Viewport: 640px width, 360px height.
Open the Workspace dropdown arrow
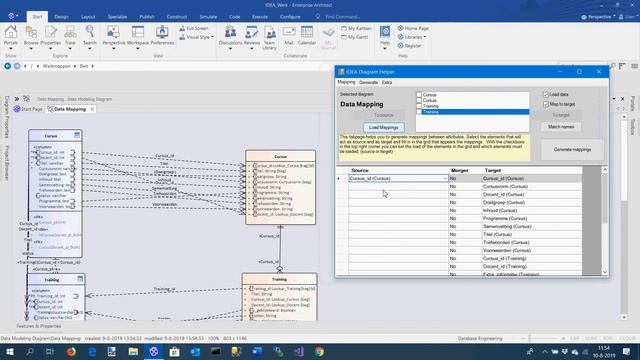[138, 49]
